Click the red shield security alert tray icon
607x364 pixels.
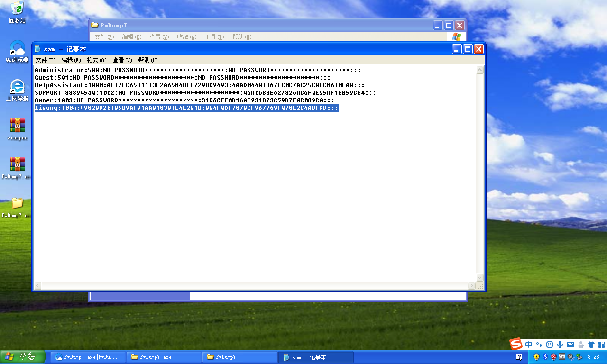[x=553, y=357]
